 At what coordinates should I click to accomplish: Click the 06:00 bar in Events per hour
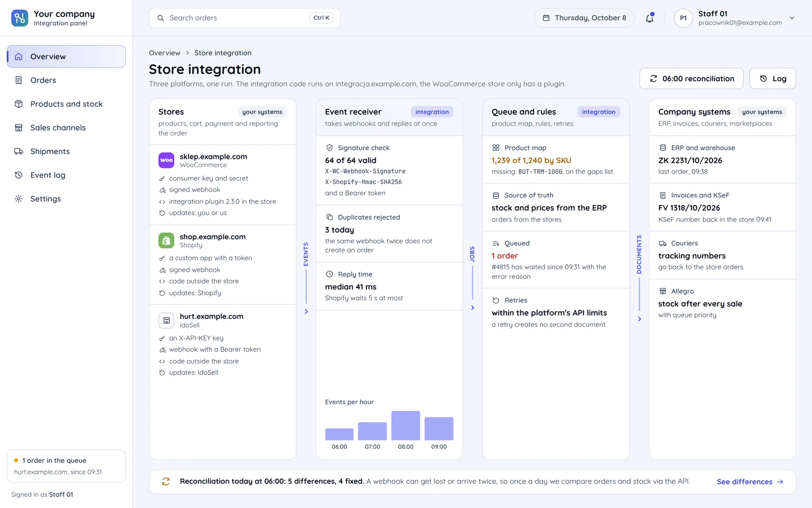click(340, 434)
